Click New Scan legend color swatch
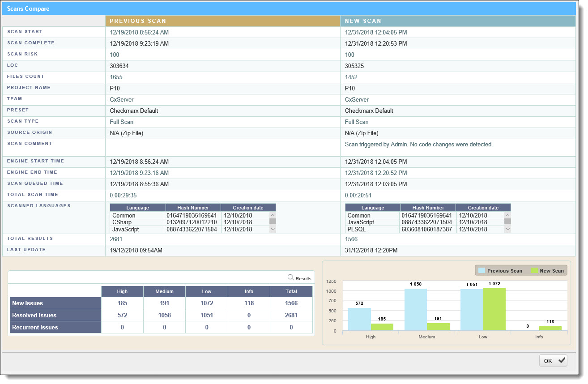This screenshot has height=384, width=588. pyautogui.click(x=534, y=270)
